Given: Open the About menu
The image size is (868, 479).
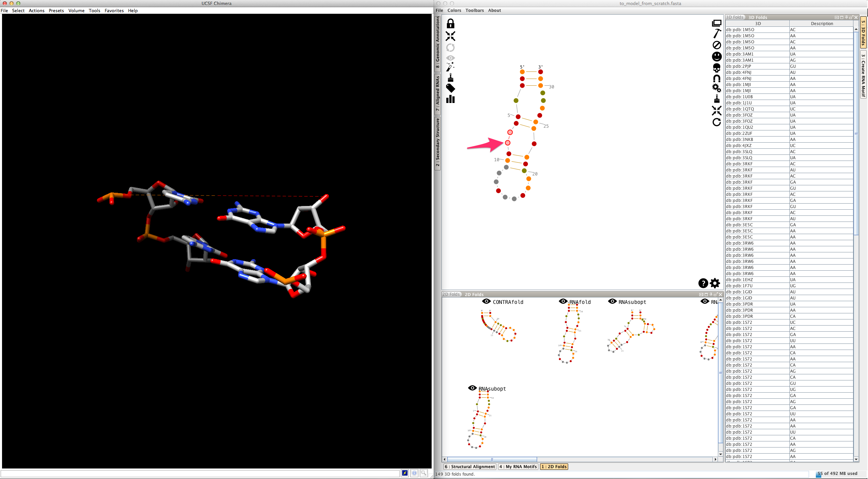Looking at the screenshot, I should 495,11.
